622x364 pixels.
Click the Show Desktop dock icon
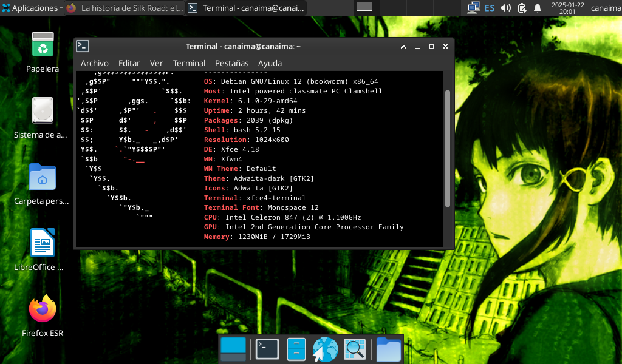tap(233, 349)
